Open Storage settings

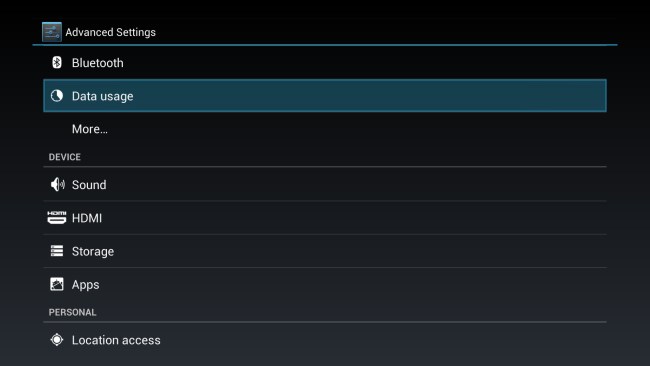pyautogui.click(x=325, y=251)
